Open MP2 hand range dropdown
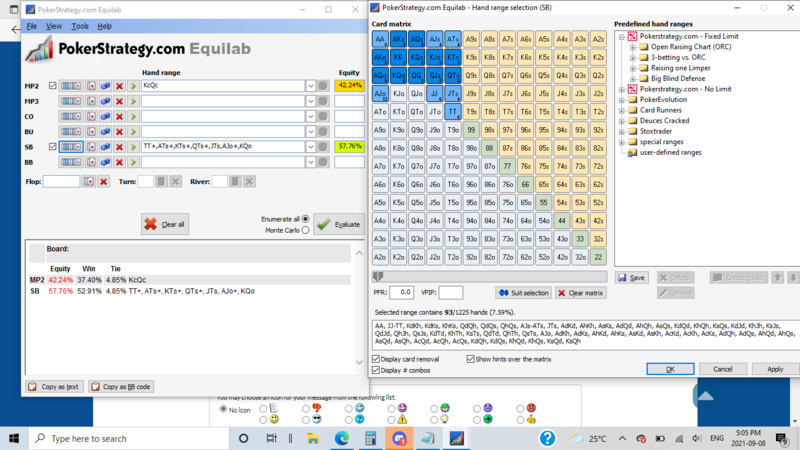This screenshot has width=800, height=450. 310,86
